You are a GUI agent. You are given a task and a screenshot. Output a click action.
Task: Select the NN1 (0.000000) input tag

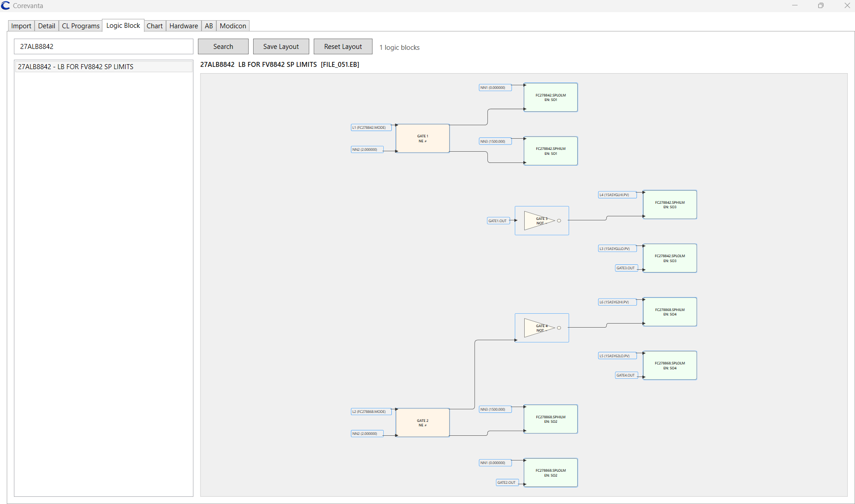click(495, 88)
